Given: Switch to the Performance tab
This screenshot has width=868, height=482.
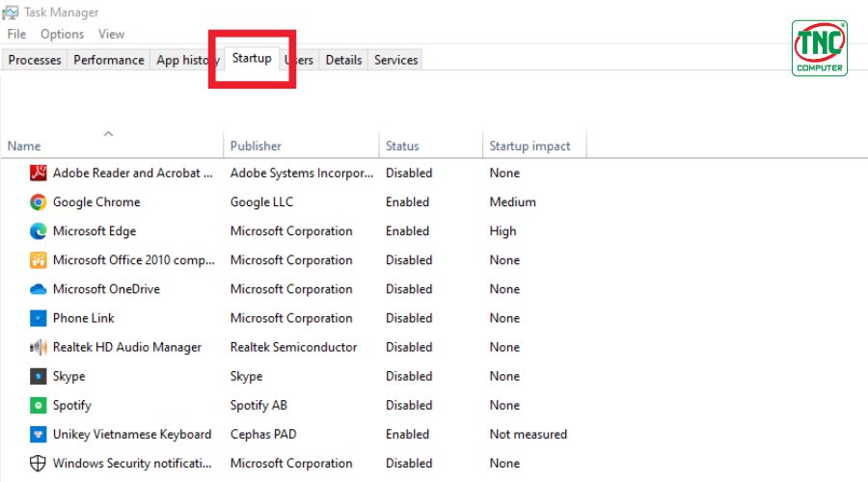Looking at the screenshot, I should coord(108,60).
